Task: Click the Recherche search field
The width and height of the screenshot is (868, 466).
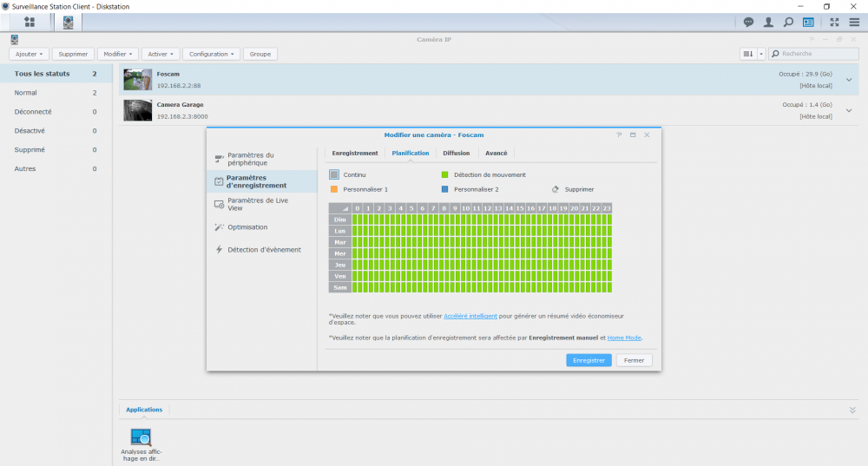Action: [x=818, y=54]
